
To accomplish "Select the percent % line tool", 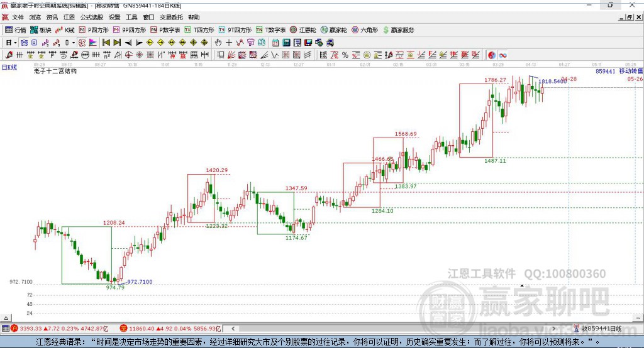I will 345,55.
